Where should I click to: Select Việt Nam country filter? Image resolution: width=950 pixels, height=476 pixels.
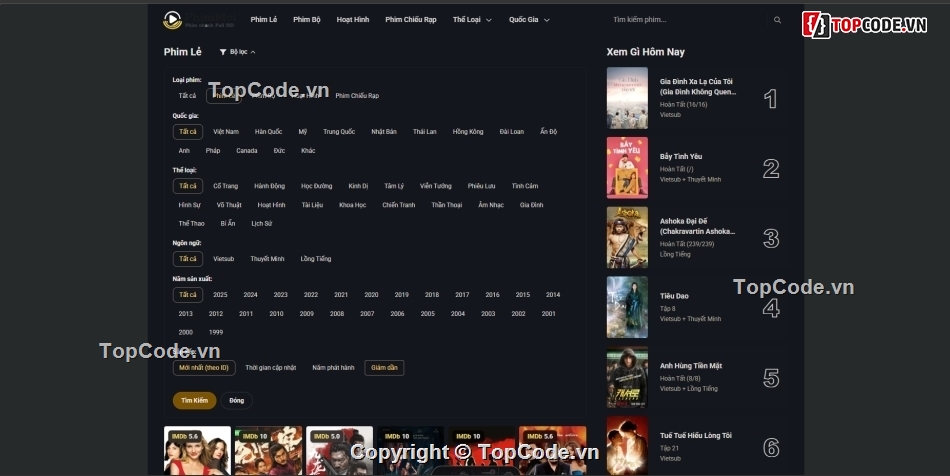[226, 131]
